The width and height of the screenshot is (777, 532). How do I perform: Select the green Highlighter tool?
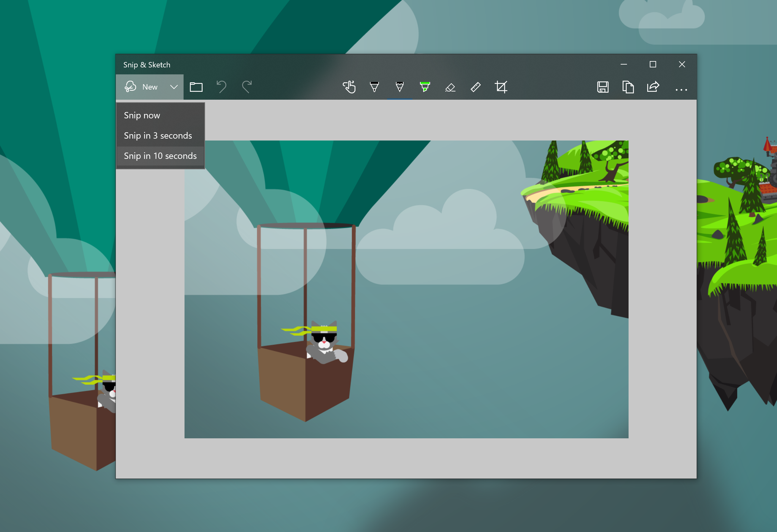tap(425, 86)
